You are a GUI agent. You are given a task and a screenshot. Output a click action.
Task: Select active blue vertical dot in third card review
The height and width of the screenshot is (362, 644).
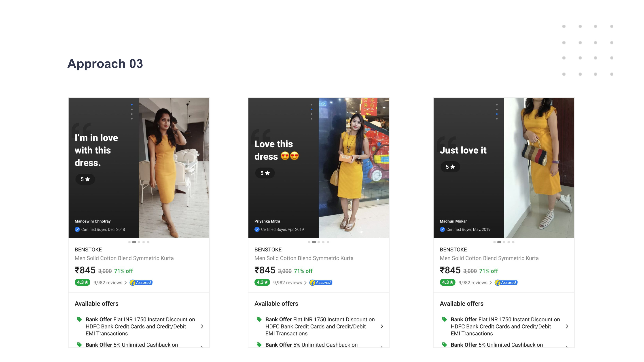pos(497,114)
